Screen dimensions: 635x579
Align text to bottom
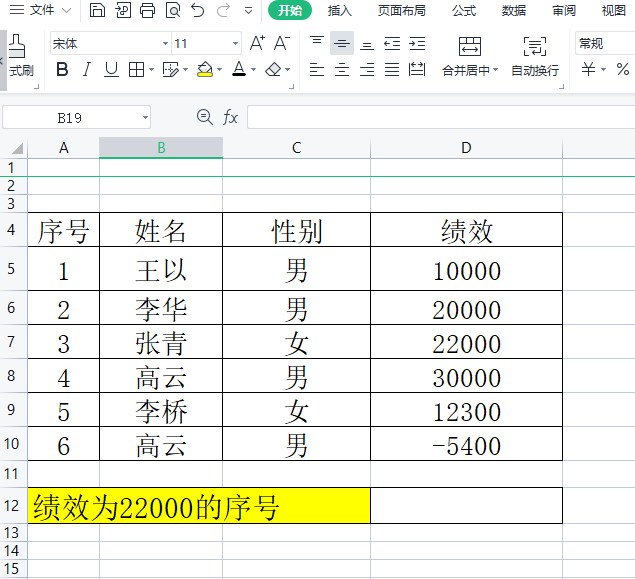[367, 43]
